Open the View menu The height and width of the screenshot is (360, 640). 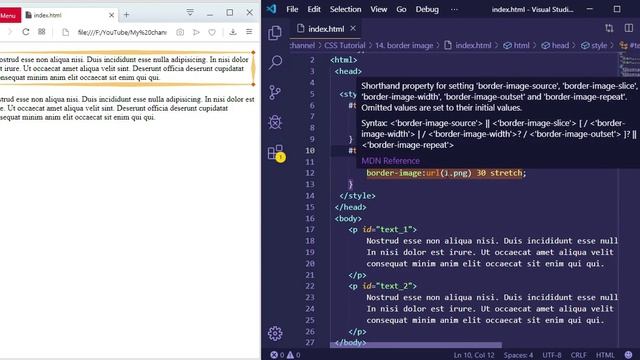tap(379, 9)
